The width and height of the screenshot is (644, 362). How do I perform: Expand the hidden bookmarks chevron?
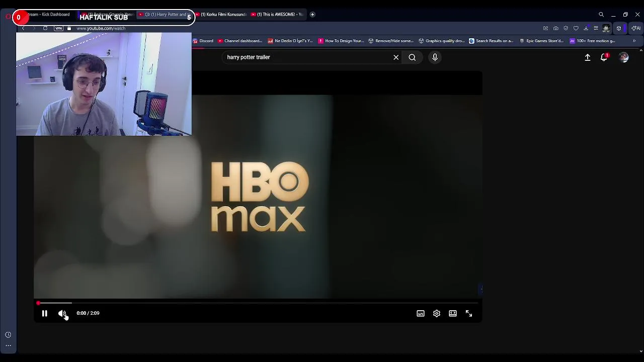click(634, 41)
